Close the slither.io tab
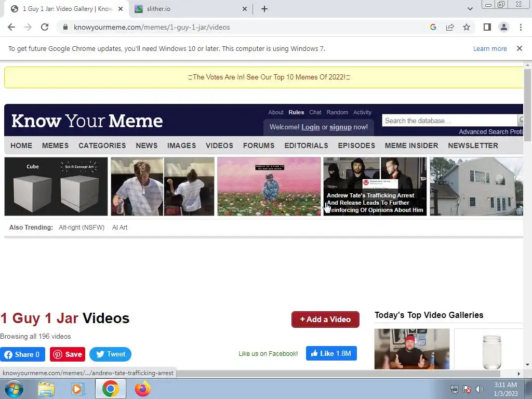This screenshot has height=399, width=532. click(x=245, y=9)
